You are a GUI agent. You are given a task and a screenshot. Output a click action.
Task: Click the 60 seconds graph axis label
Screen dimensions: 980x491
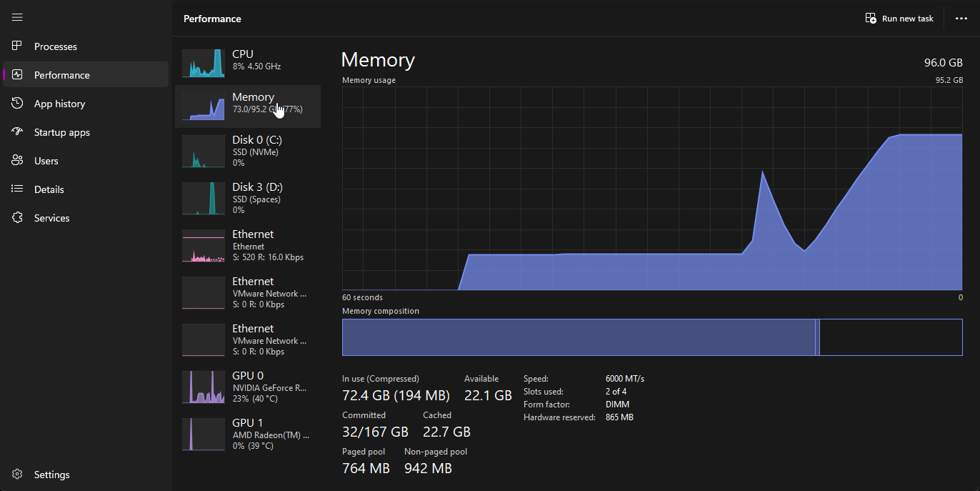coord(362,297)
